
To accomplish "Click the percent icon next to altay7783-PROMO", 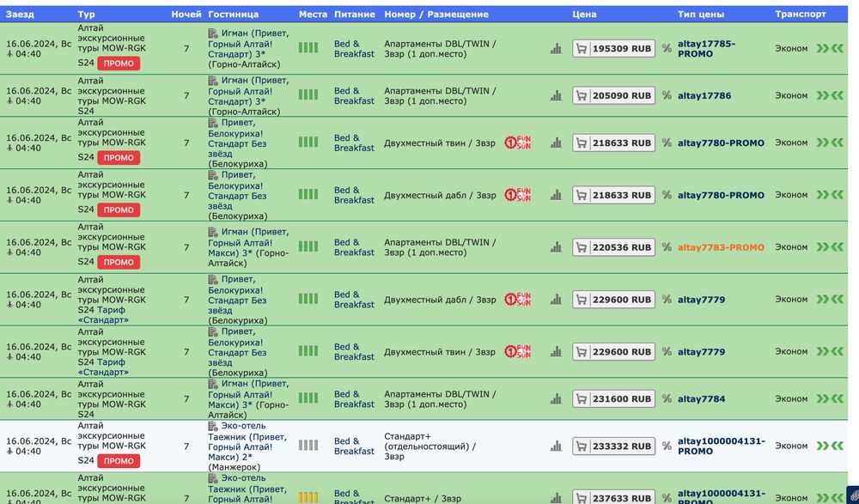I will point(667,247).
